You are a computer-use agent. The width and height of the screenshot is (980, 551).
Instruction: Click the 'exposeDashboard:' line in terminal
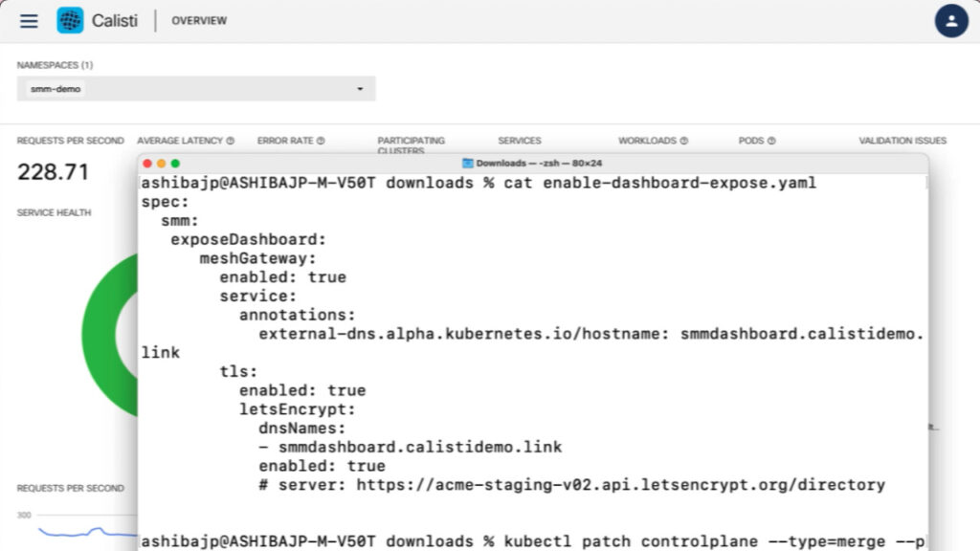pos(248,240)
